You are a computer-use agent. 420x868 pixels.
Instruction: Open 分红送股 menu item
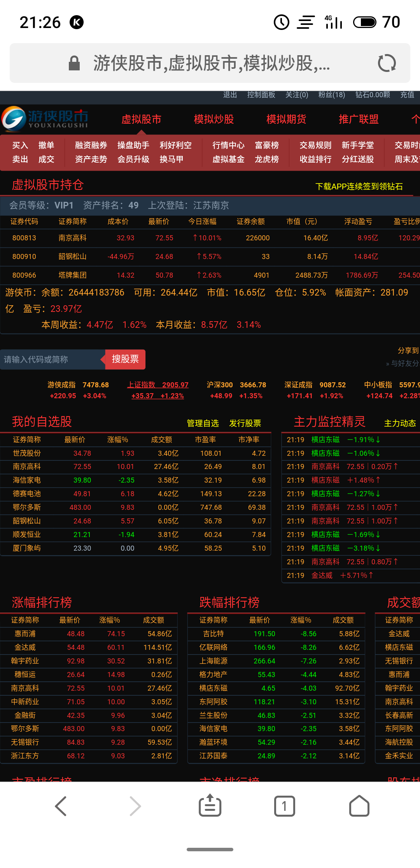[x=358, y=159]
